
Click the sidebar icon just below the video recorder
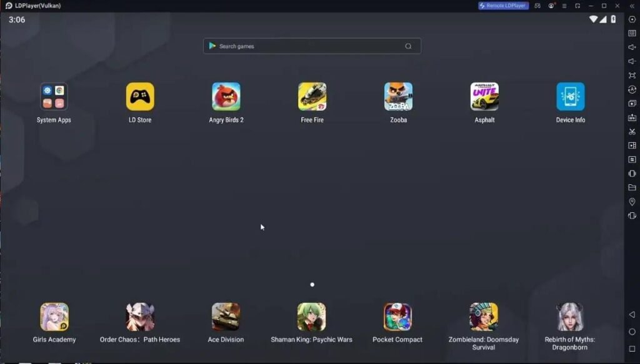tap(632, 159)
